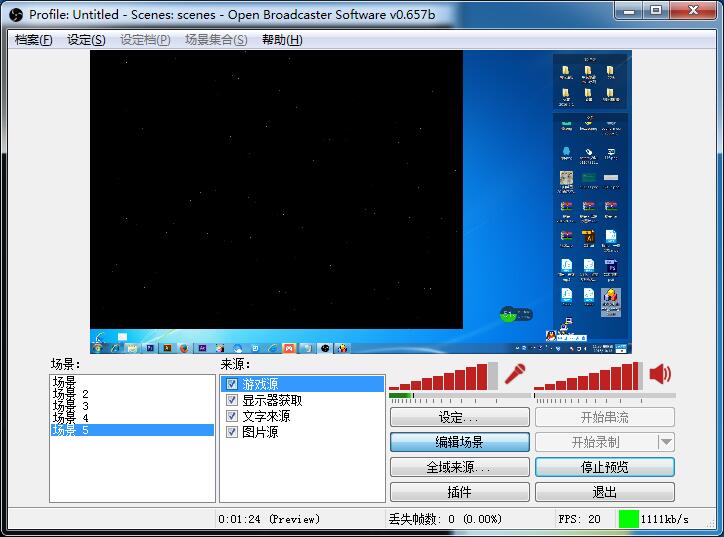Select 场景 4 in the scenes list
Image resolution: width=724 pixels, height=537 pixels.
pyautogui.click(x=132, y=418)
